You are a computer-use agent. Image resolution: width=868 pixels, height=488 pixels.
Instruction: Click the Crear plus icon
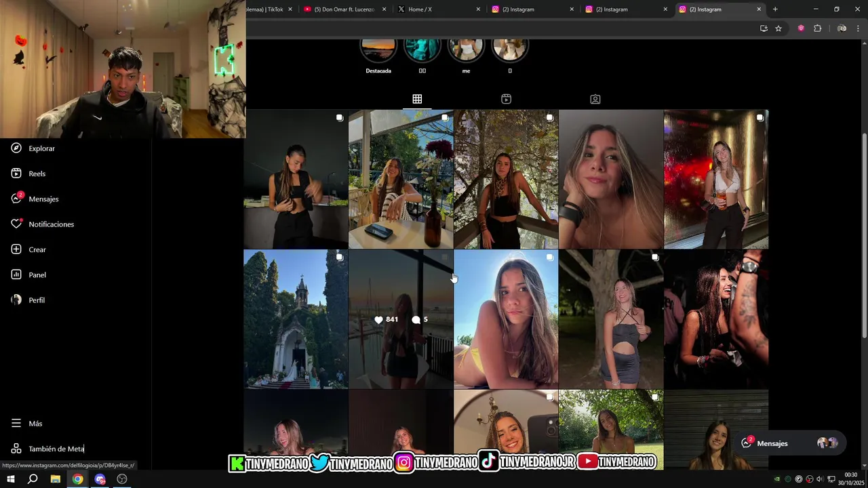[16, 249]
